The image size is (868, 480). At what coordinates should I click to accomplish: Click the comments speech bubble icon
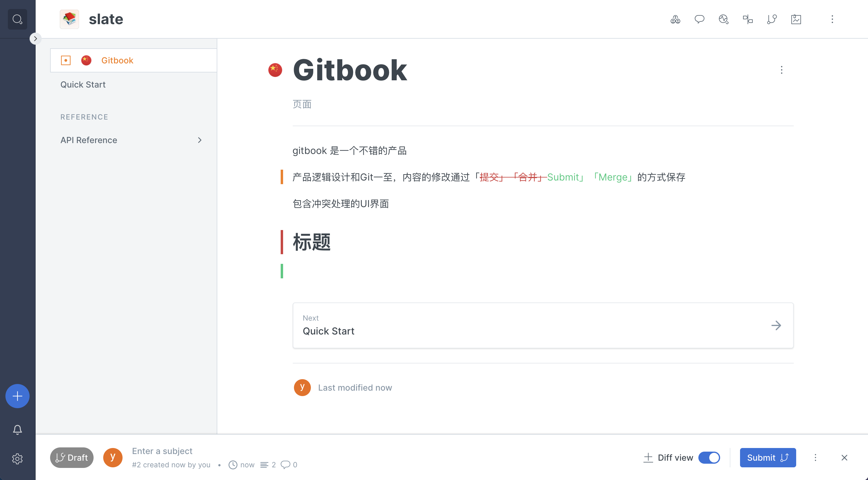click(699, 19)
